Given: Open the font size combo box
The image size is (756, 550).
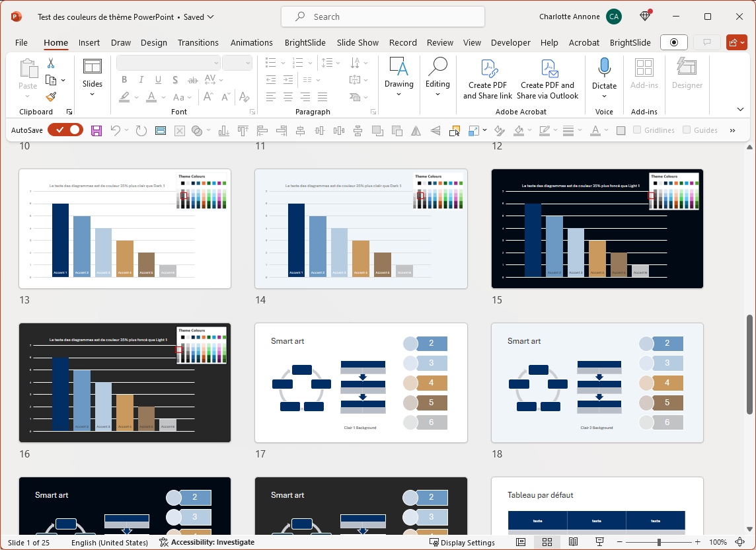Looking at the screenshot, I should 237,63.
